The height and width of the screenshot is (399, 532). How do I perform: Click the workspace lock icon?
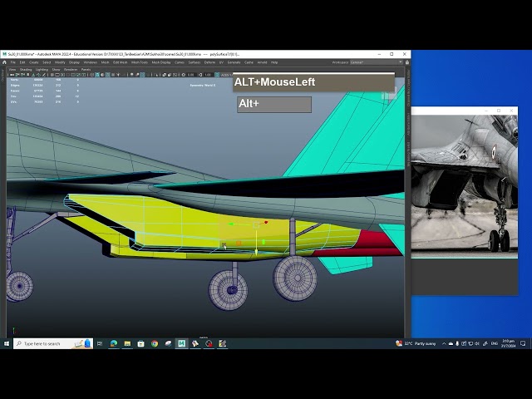click(407, 62)
